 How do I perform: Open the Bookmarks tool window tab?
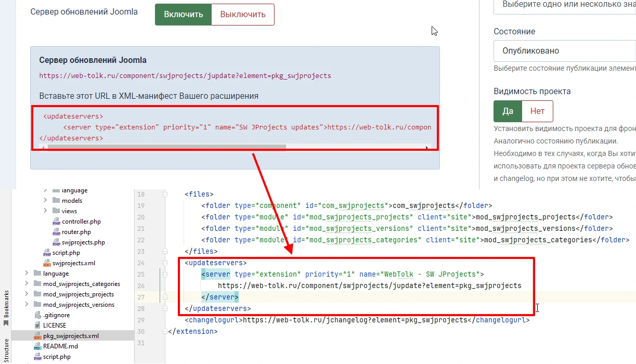click(x=6, y=307)
